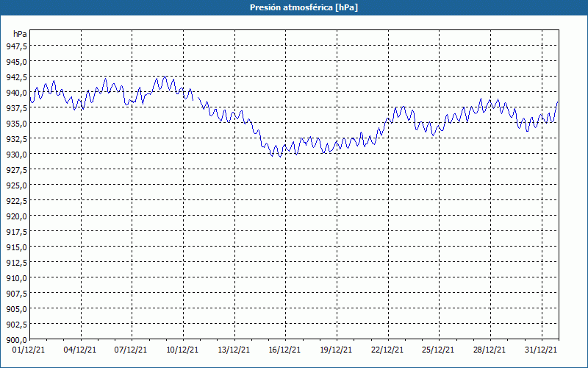
Task: Click the 940,0 y-axis value
Action: (16, 93)
